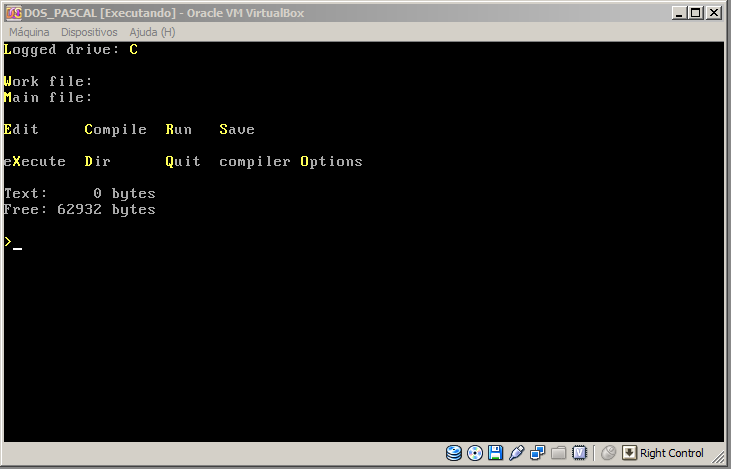
Task: Click the eXecute command text
Action: click(34, 161)
